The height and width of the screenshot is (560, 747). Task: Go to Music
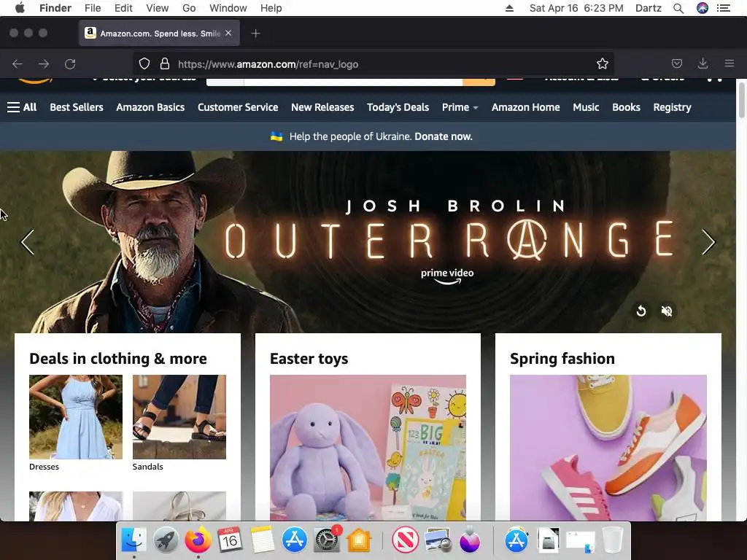click(x=586, y=107)
